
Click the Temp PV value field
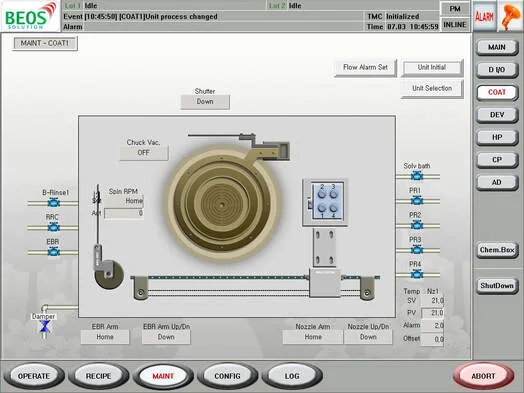pyautogui.click(x=432, y=313)
